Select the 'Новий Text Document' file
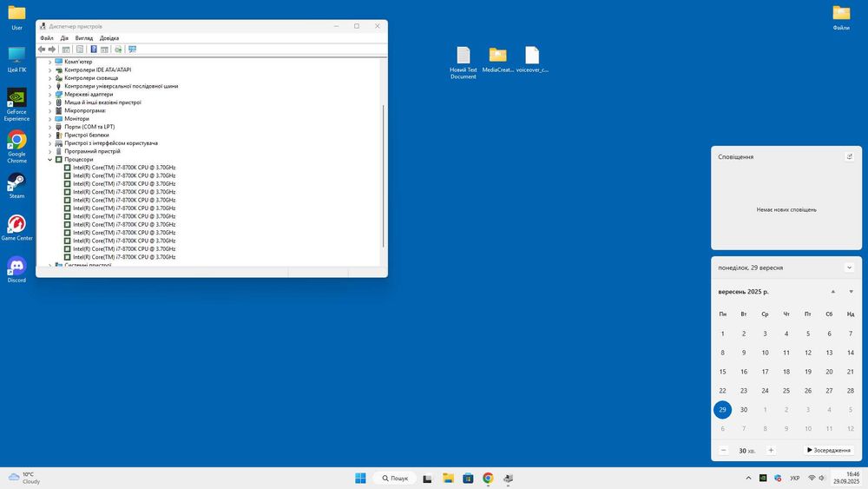This screenshot has width=868, height=489. pyautogui.click(x=464, y=63)
